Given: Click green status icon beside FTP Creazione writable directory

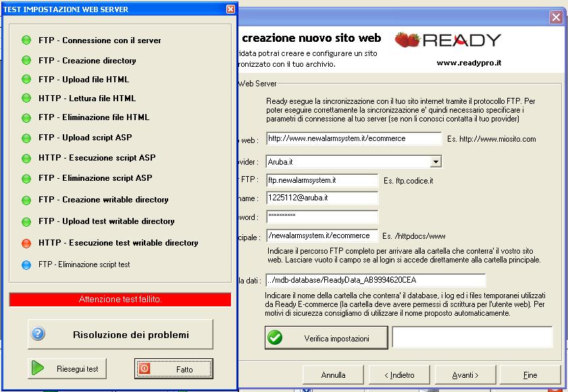Looking at the screenshot, I should [x=26, y=200].
